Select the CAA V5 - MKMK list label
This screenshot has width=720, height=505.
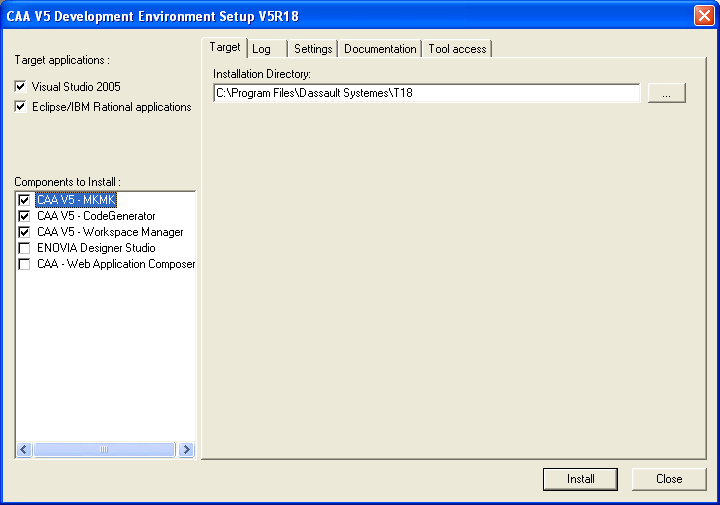[x=76, y=200]
